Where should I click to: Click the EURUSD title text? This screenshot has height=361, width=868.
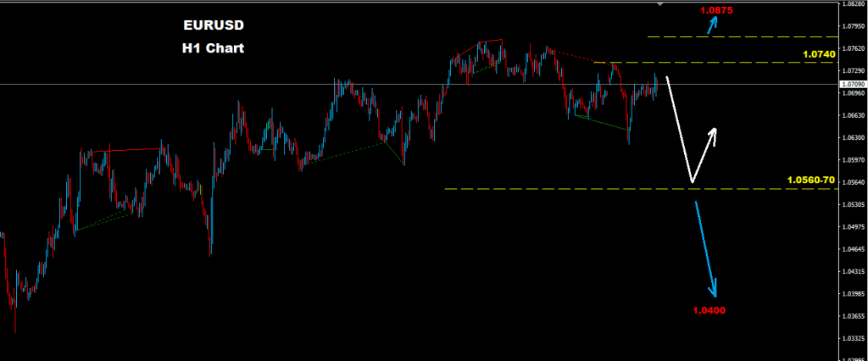[x=213, y=25]
